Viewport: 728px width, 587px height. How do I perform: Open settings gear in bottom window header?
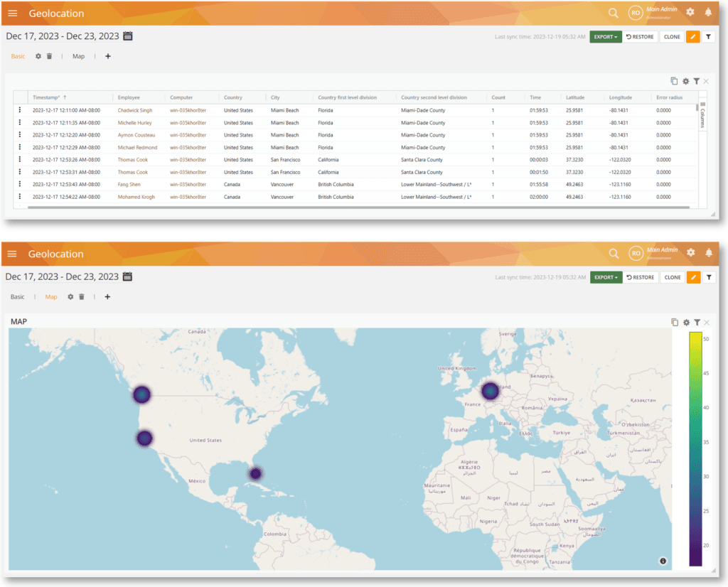click(691, 252)
